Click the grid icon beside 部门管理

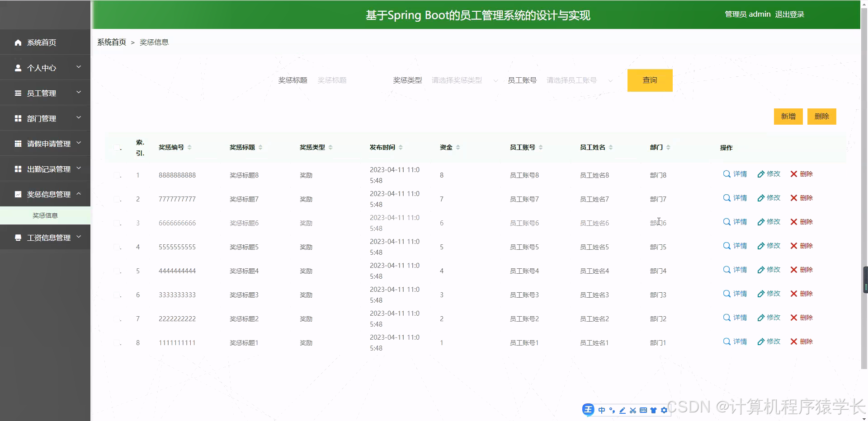[x=18, y=118]
